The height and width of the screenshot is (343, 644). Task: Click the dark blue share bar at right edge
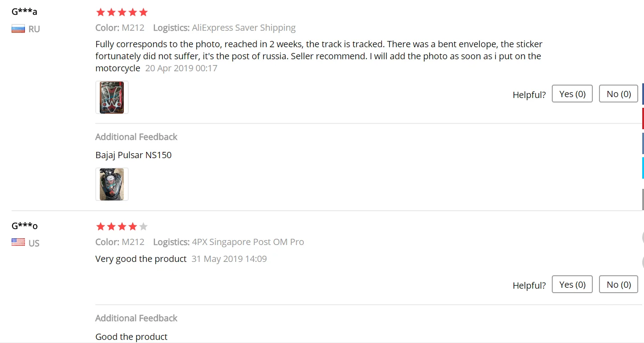tap(643, 94)
